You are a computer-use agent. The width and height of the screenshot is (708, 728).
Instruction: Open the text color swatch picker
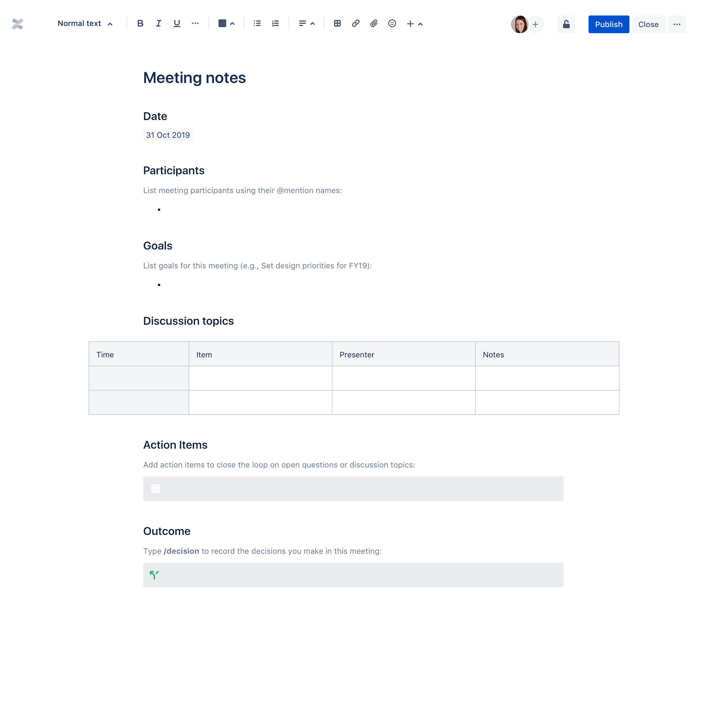pos(226,24)
